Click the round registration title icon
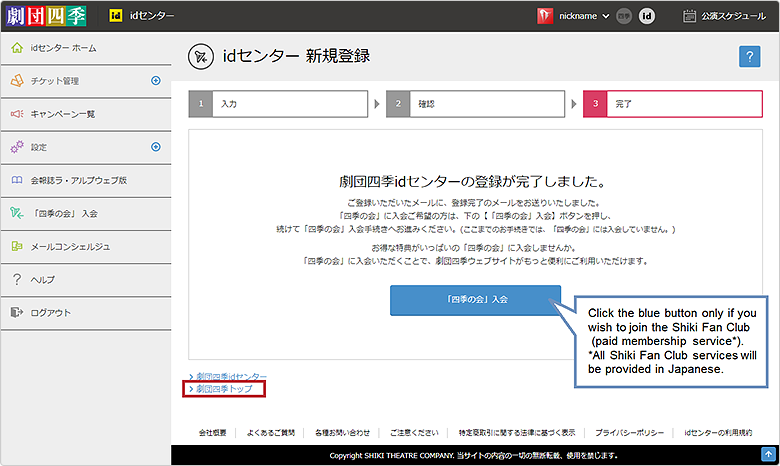Image resolution: width=780 pixels, height=466 pixels. [x=201, y=57]
